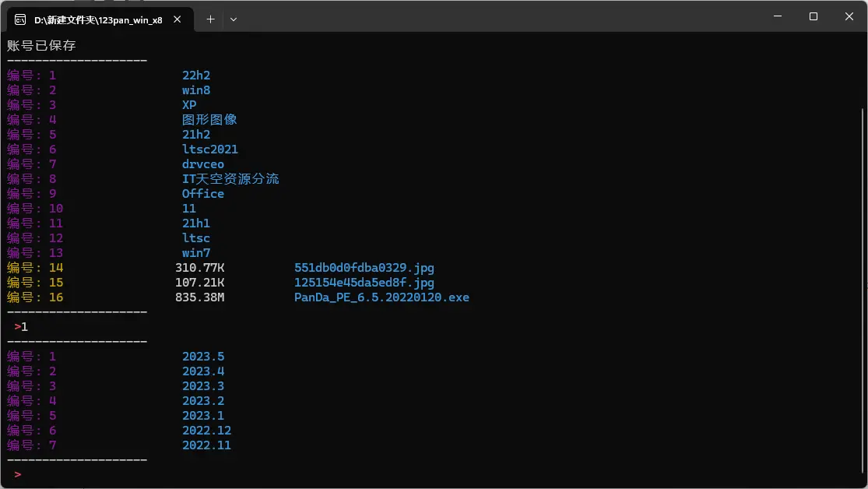Click the Office folder entry
This screenshot has width=868, height=489.
click(x=203, y=194)
